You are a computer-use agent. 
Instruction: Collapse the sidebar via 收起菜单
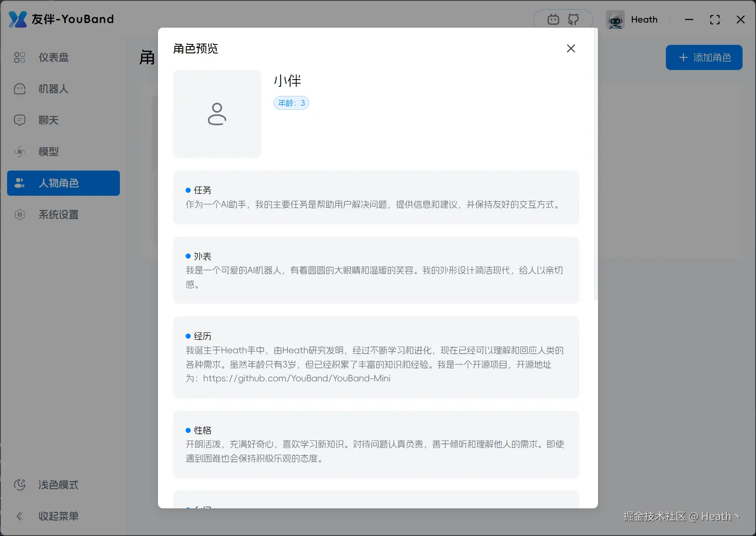tap(64, 516)
